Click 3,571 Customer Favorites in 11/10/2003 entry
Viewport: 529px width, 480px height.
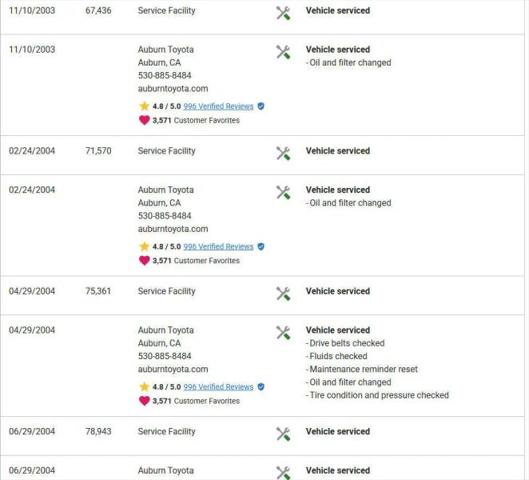click(x=196, y=120)
